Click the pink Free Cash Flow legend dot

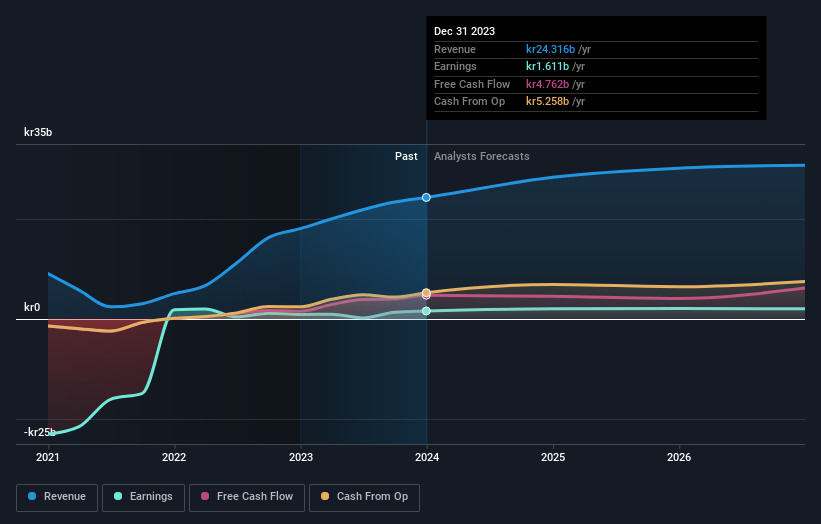205,496
